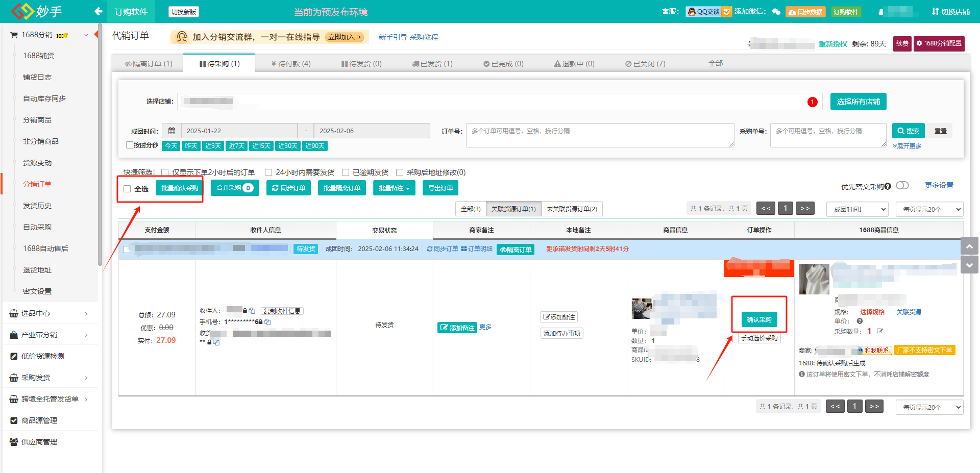Copy the 手机号 via its copy icon
This screenshot has width=980, height=473.
[x=267, y=322]
